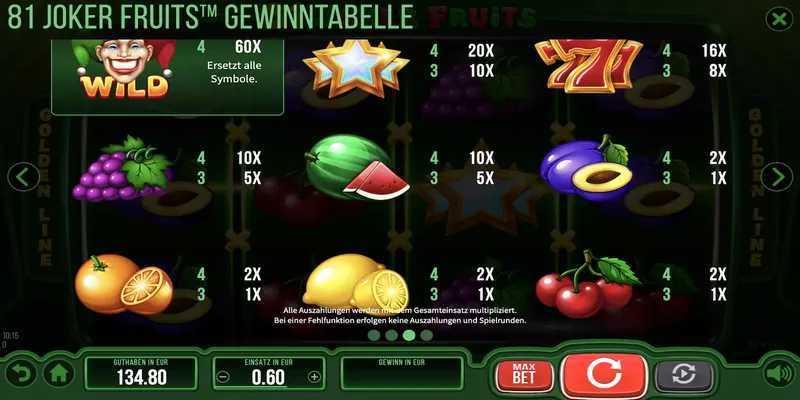The image size is (800, 400).
Task: Decrease bet with minus icon
Action: coord(223,377)
